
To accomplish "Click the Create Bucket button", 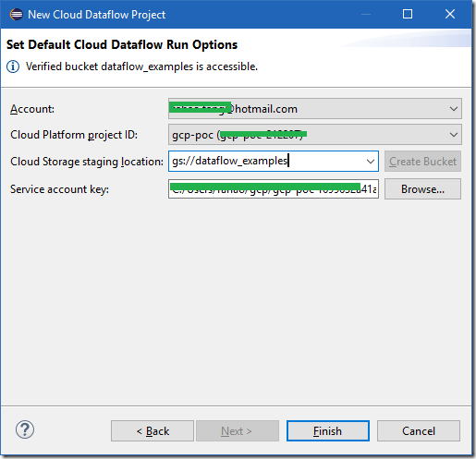I will click(x=422, y=162).
